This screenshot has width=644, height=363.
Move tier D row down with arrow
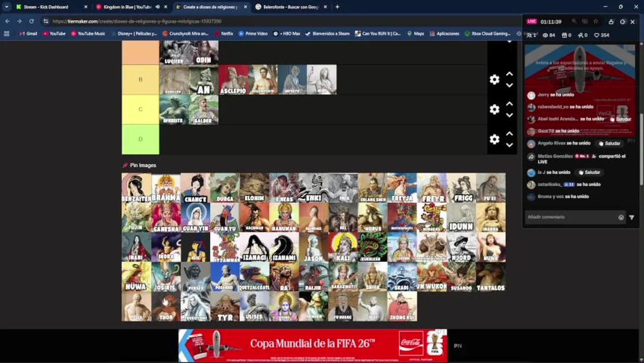coord(509,145)
